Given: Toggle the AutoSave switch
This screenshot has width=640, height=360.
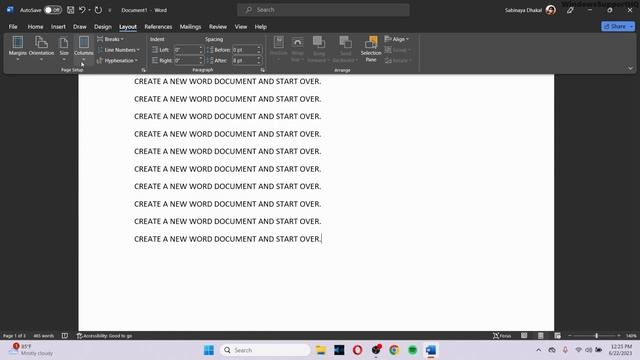Looking at the screenshot, I should point(53,10).
